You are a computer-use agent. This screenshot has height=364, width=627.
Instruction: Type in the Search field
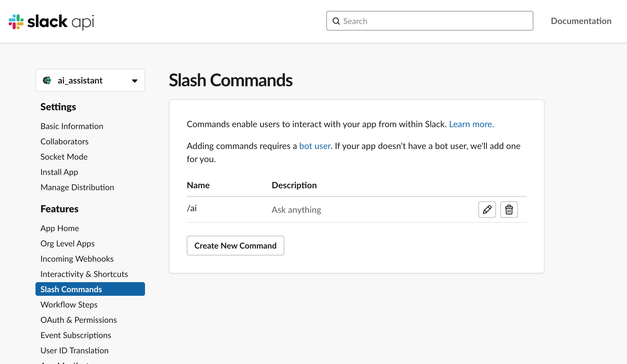pos(434,21)
